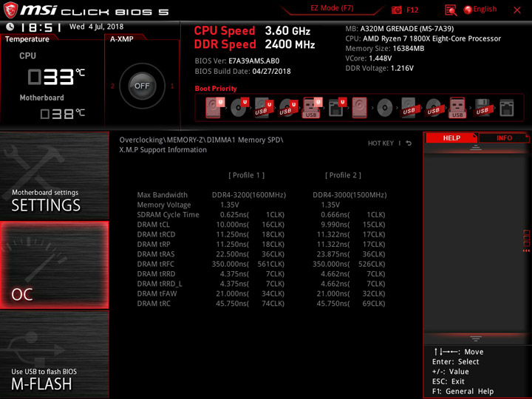Click the HOT KEY label
532x399 pixels.
381,143
